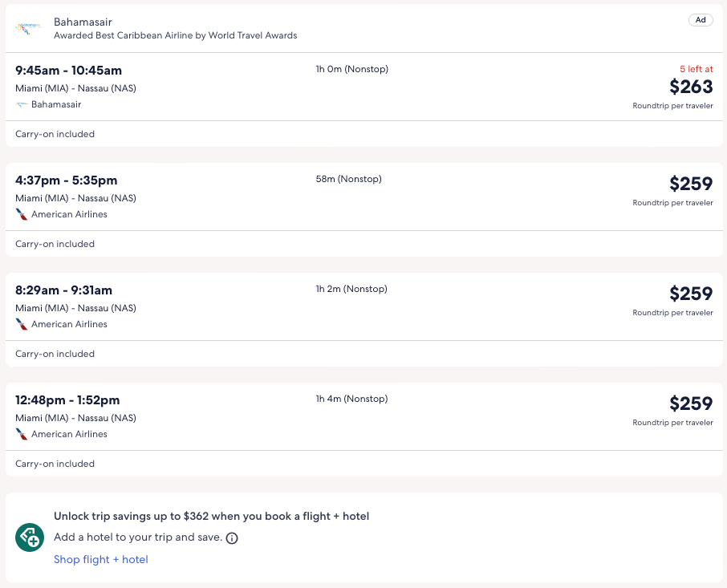This screenshot has height=588, width=727.
Task: Pick the 12:48pm - 1:52pm flight
Action: coord(67,400)
